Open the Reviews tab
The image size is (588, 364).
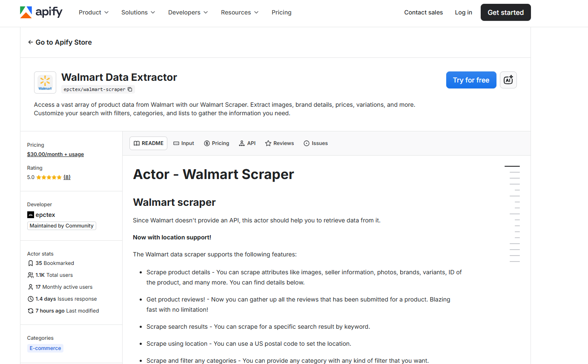coord(279,143)
